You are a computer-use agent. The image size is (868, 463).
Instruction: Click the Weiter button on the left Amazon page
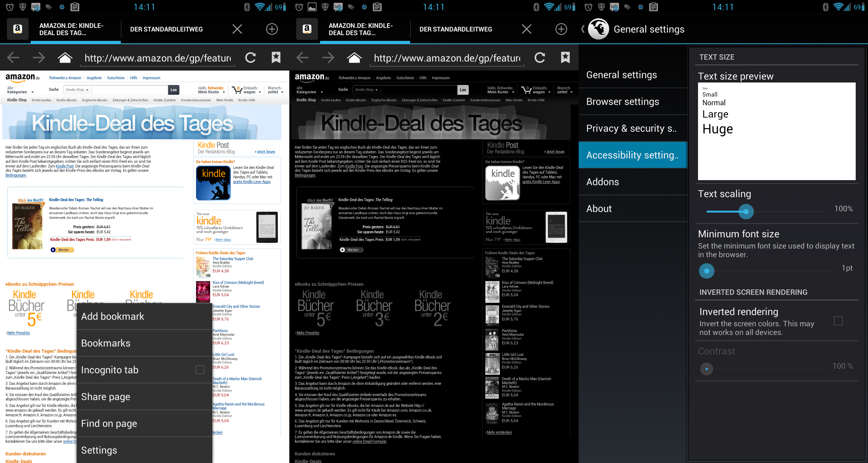pyautogui.click(x=62, y=250)
